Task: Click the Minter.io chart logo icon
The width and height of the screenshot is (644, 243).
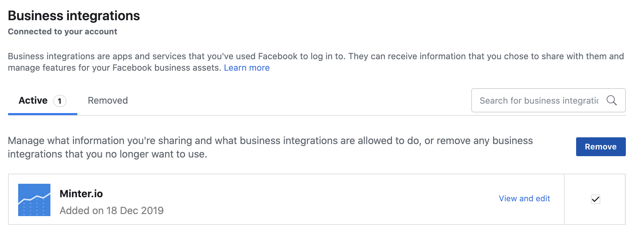Action: [34, 200]
